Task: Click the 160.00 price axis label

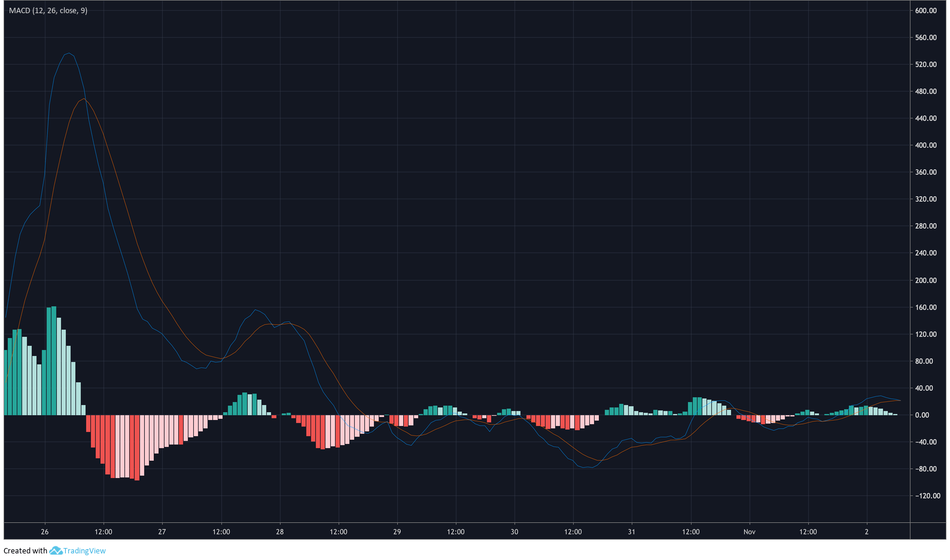Action: [x=925, y=308]
